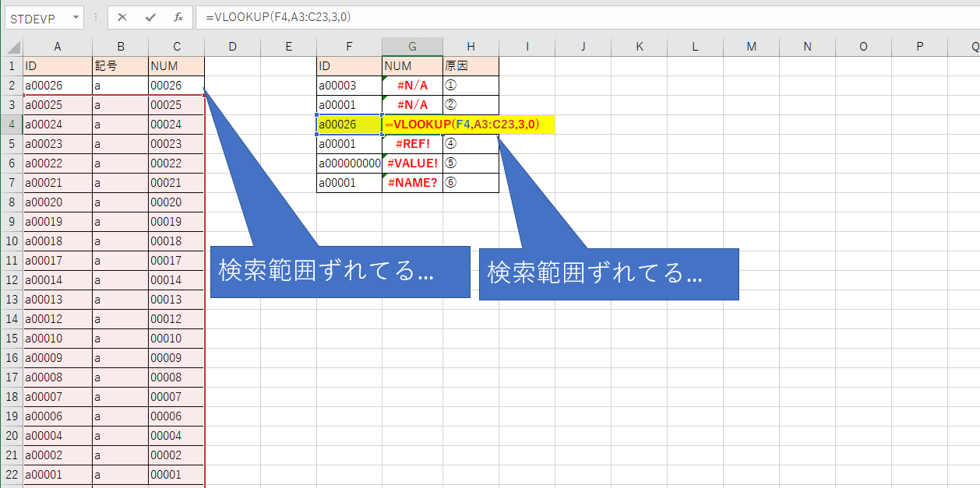Click the Select All corner button
Screen dimensions: 980x488
[x=11, y=46]
